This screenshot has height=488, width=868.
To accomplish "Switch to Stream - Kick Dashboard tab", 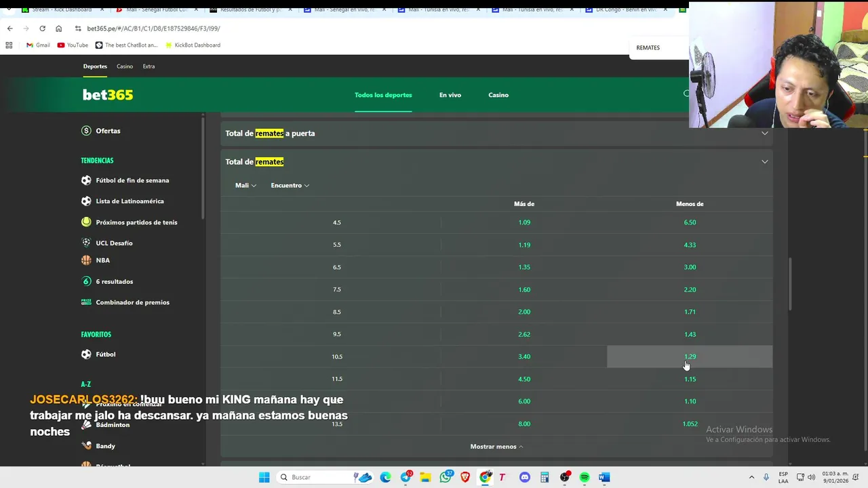I will click(x=62, y=9).
